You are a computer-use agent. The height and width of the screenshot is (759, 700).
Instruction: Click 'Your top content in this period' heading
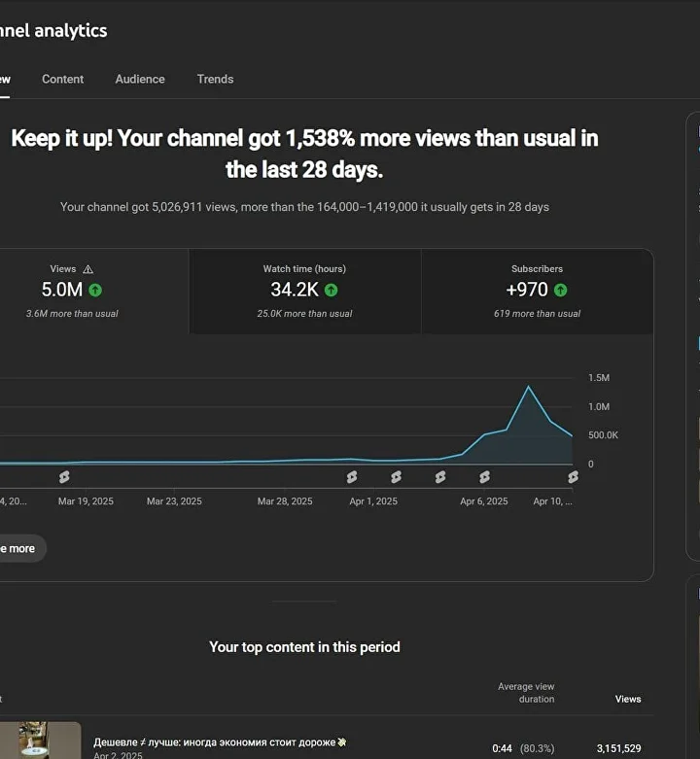304,647
